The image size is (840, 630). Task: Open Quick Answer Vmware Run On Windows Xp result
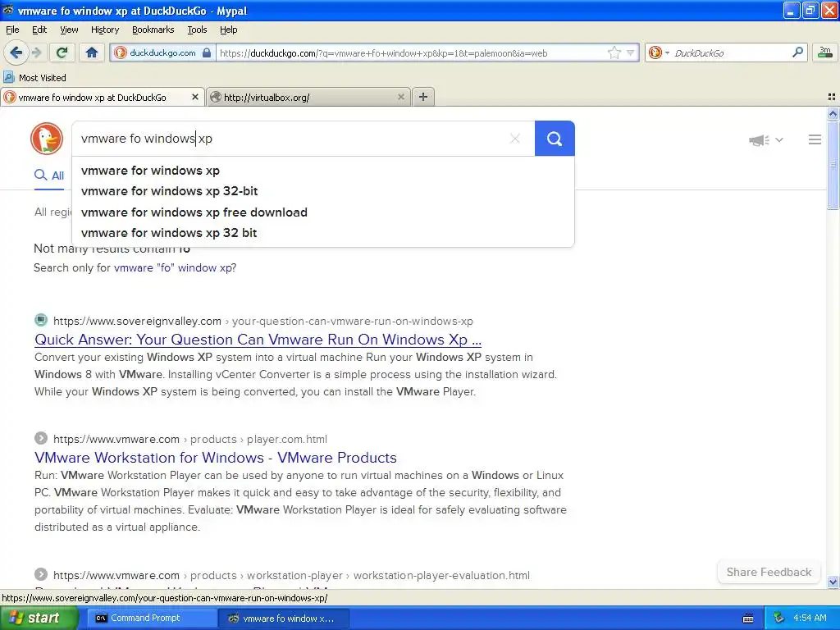point(258,340)
